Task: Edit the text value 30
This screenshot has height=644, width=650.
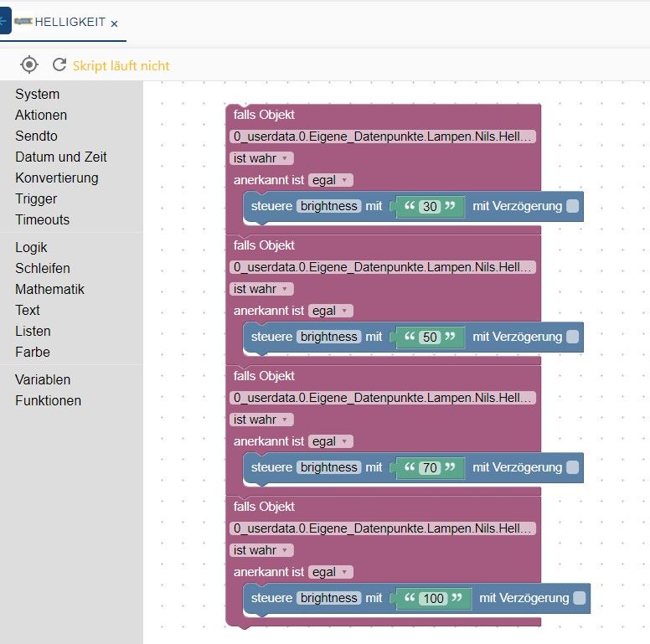Action: click(x=430, y=206)
